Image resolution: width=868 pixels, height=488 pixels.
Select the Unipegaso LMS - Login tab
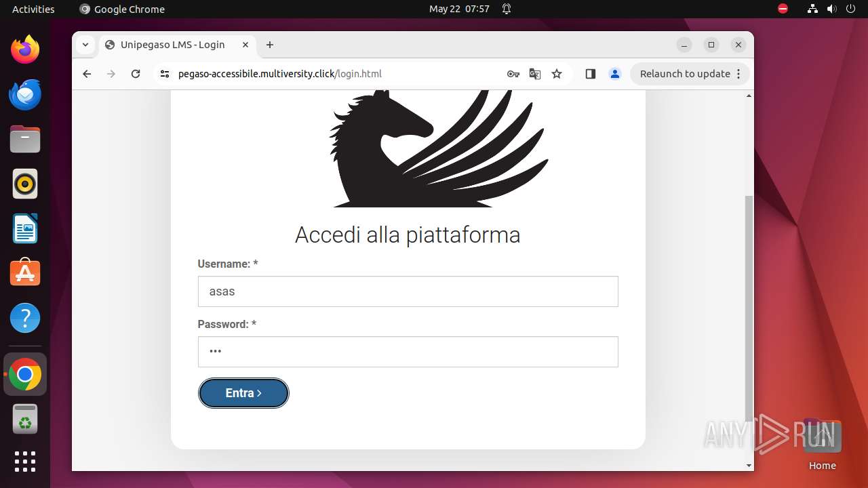coord(178,45)
